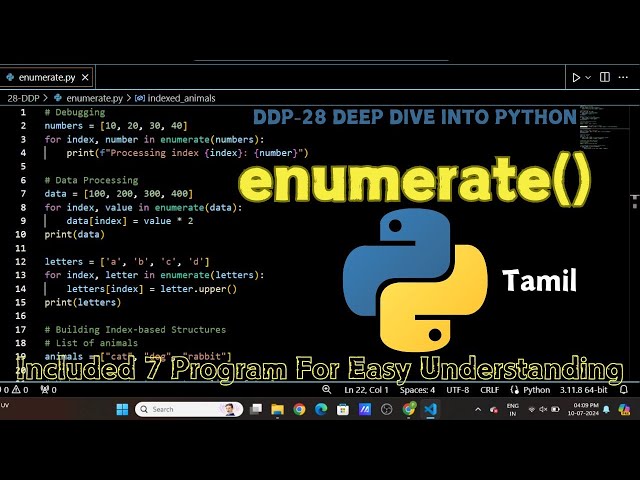Click the '# List of animals' comment

91,343
